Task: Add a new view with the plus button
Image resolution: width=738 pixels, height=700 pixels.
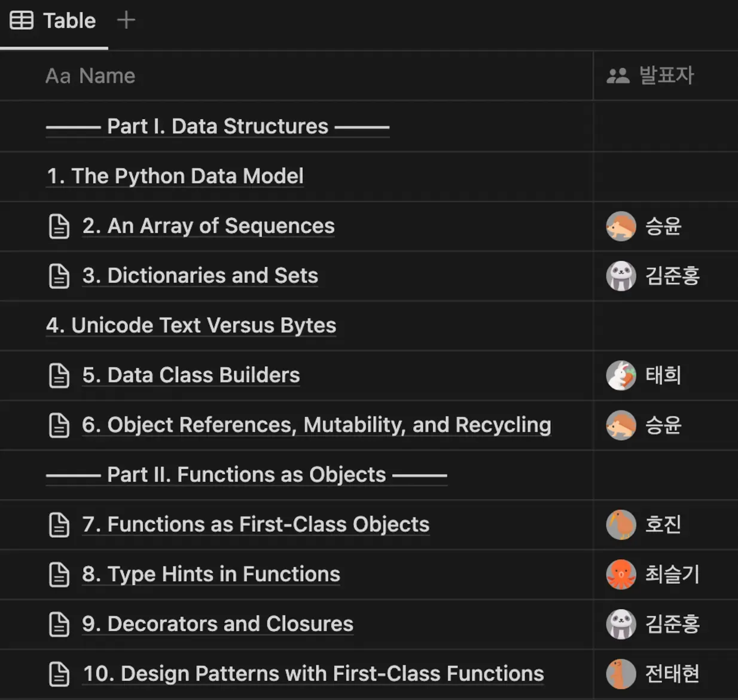Action: (126, 20)
